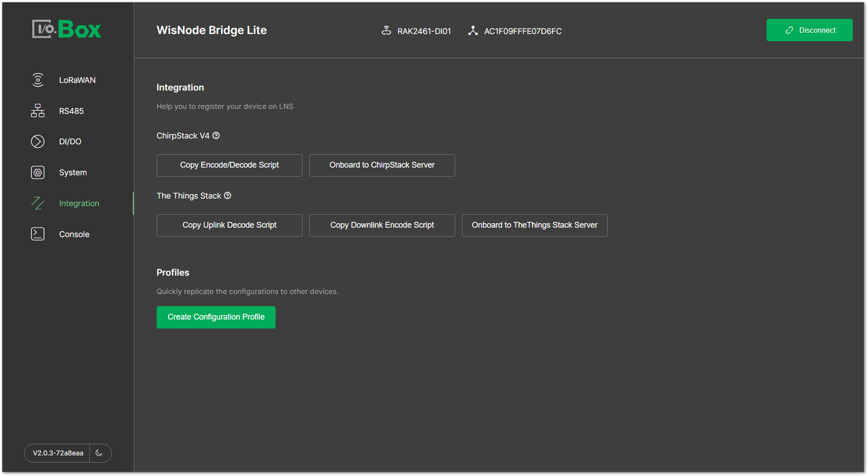Click the model name RAK2461-DI01
This screenshot has width=868, height=476.
click(x=424, y=31)
